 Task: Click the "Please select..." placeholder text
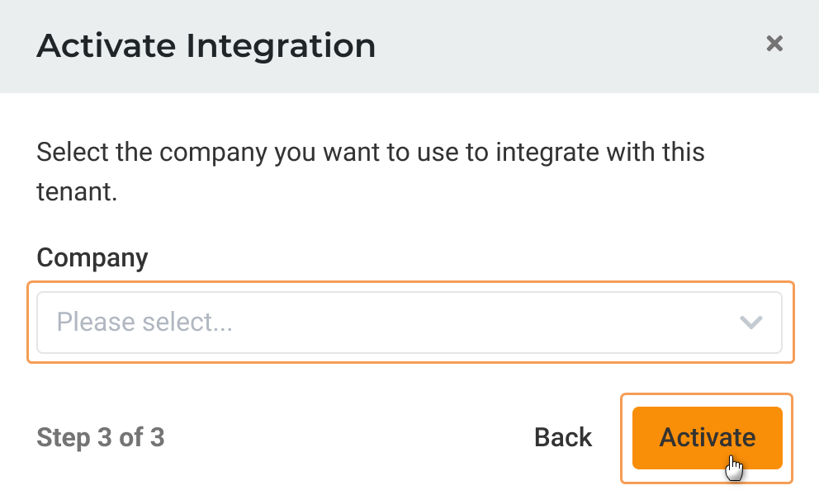click(x=144, y=323)
